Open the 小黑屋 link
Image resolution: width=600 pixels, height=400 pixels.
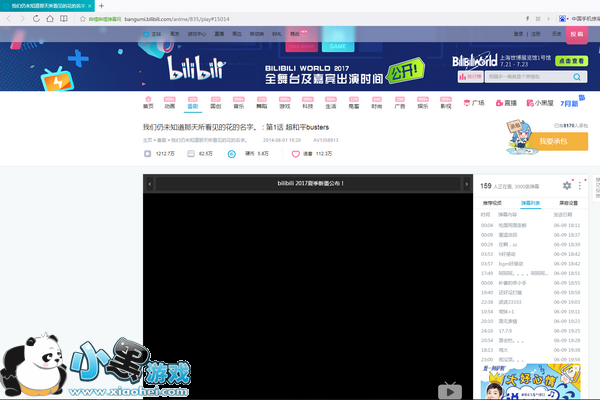tap(540, 103)
